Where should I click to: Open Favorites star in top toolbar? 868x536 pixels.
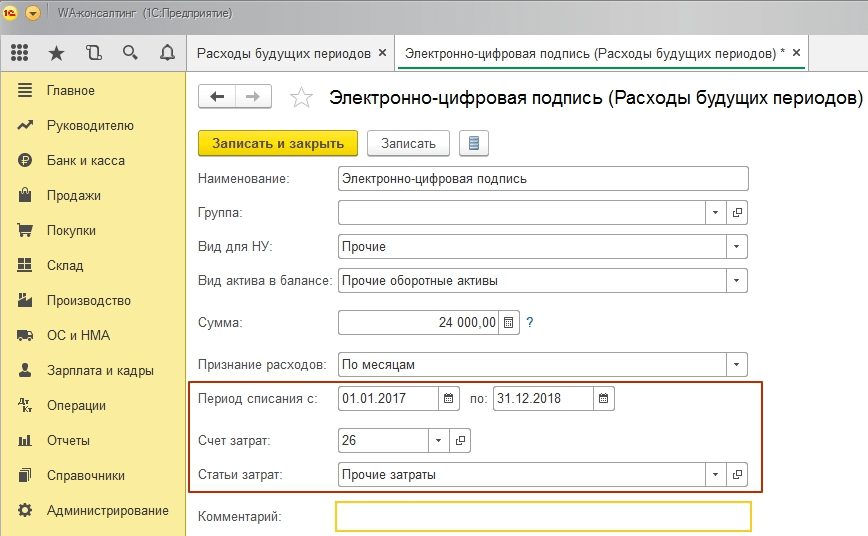[56, 53]
